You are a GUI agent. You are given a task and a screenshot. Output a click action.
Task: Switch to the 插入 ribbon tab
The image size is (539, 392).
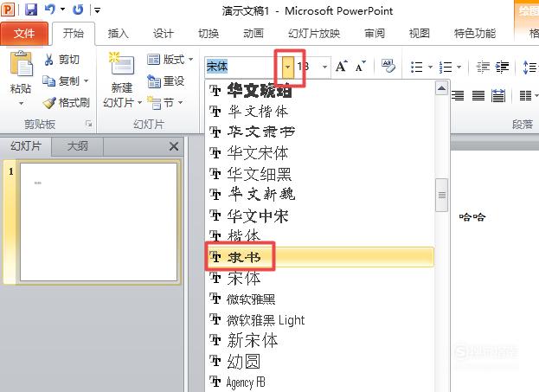tap(118, 34)
